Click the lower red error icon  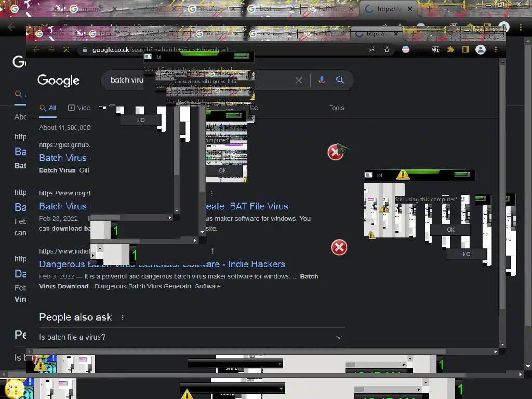pos(339,247)
